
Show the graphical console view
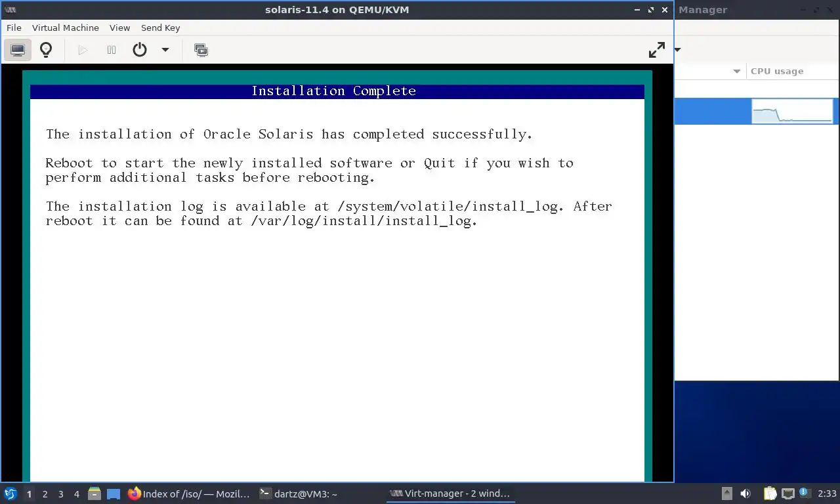(x=18, y=50)
